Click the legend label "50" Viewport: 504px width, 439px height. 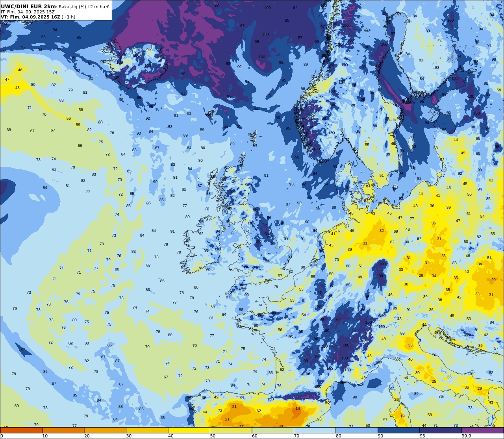click(x=213, y=436)
